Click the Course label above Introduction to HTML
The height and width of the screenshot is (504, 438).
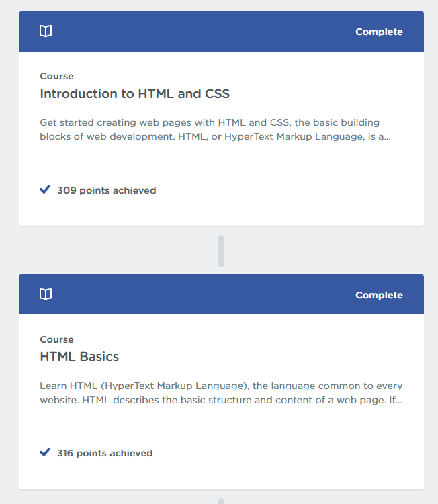click(x=56, y=76)
